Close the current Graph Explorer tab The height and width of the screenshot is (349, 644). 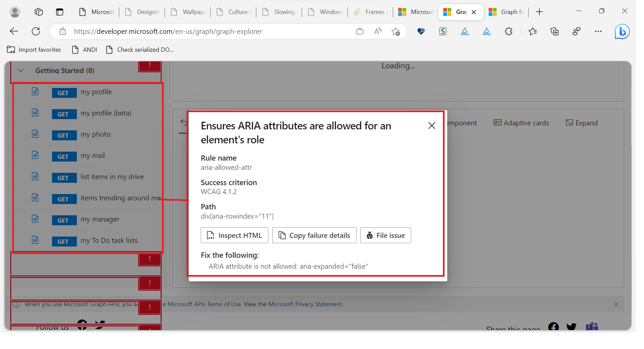pyautogui.click(x=474, y=12)
